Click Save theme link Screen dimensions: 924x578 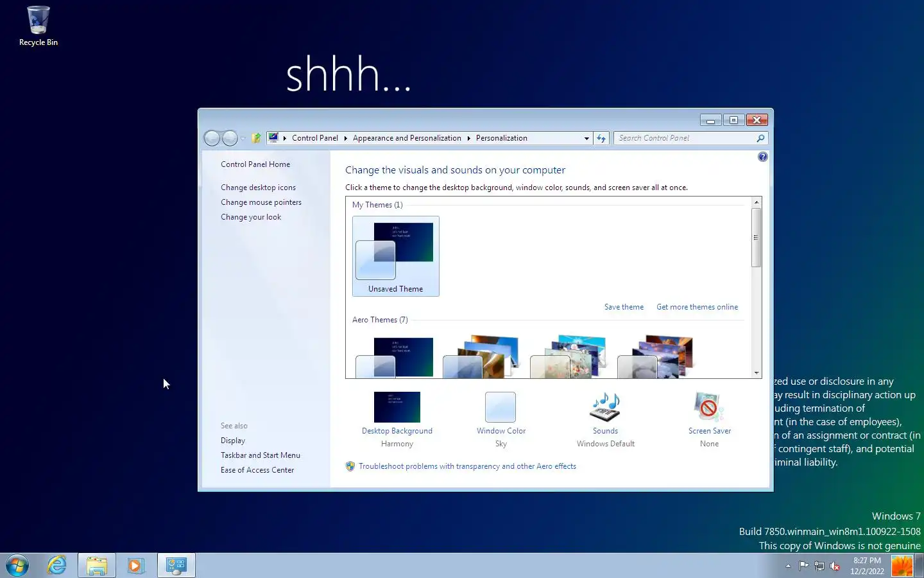tap(624, 307)
